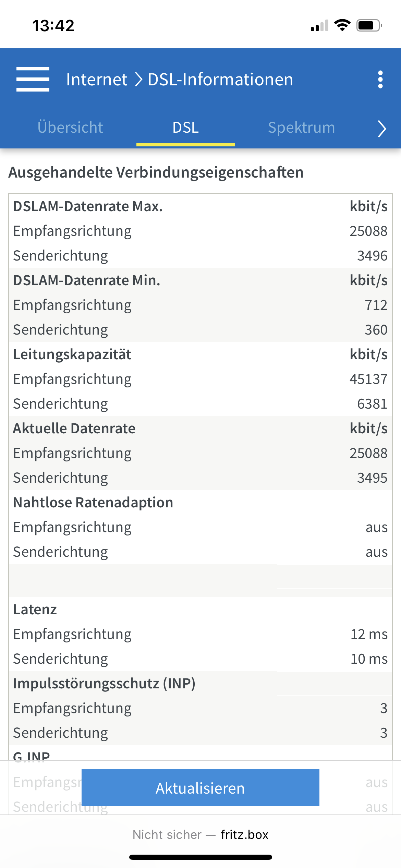This screenshot has width=401, height=868.
Task: Select the DSLAM-Datenrate Max. row header
Action: click(x=200, y=206)
